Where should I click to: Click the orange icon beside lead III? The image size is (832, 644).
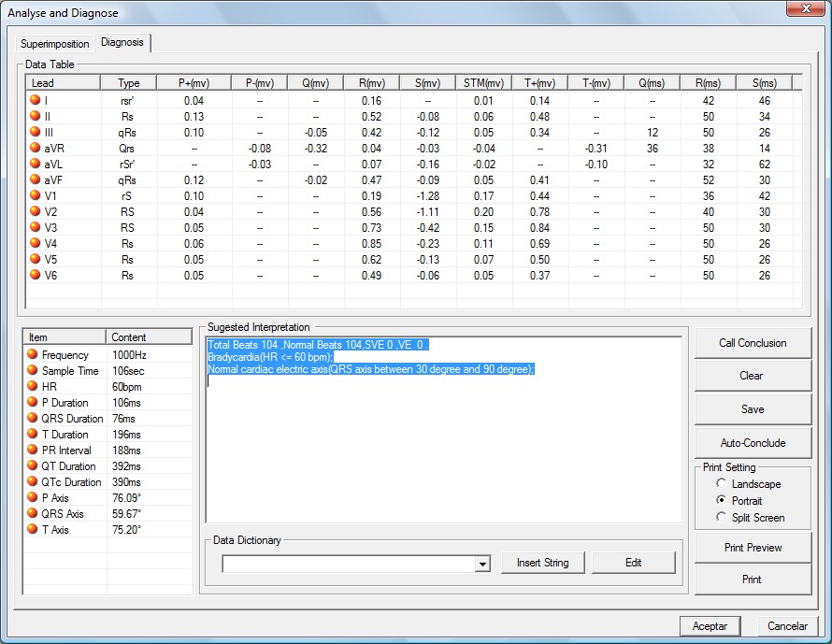(x=36, y=132)
